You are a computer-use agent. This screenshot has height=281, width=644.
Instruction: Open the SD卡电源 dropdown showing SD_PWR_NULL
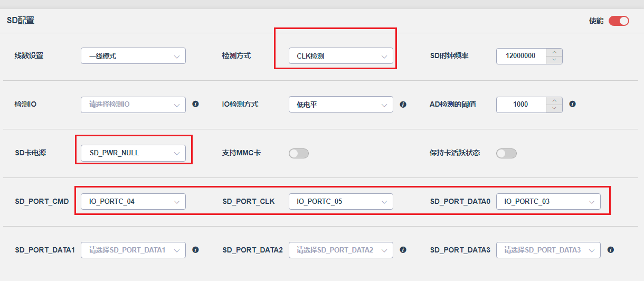[133, 153]
